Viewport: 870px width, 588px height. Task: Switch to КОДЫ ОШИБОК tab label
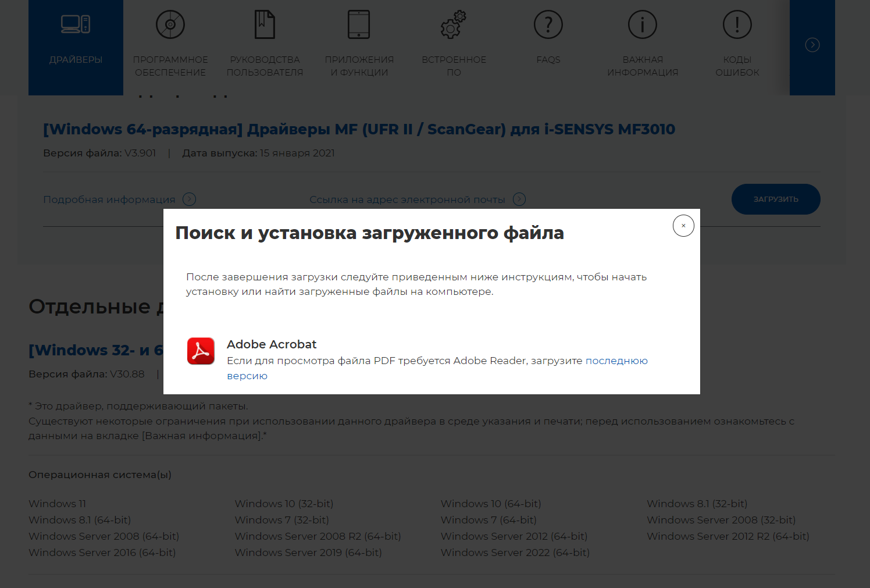coord(737,66)
